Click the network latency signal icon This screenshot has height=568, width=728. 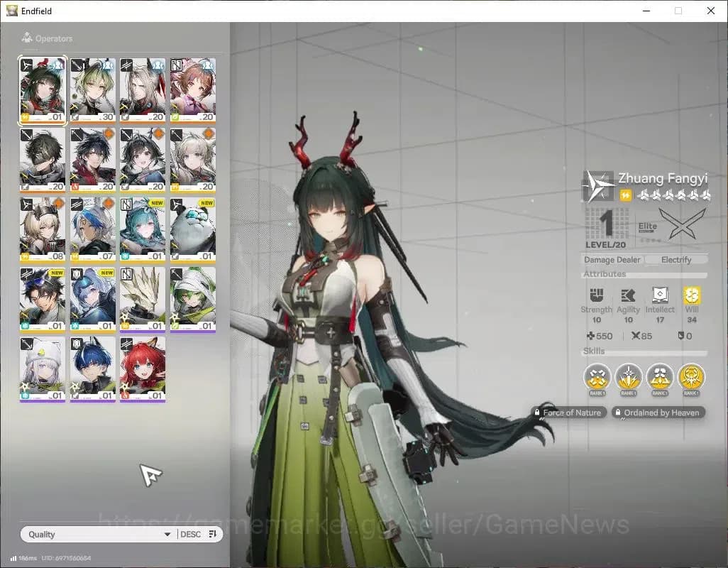[x=13, y=558]
